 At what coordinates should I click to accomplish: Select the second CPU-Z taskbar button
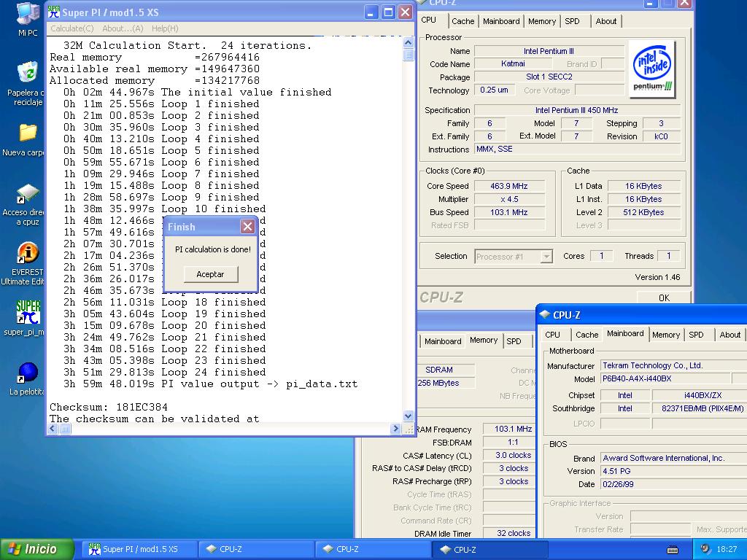371,549
